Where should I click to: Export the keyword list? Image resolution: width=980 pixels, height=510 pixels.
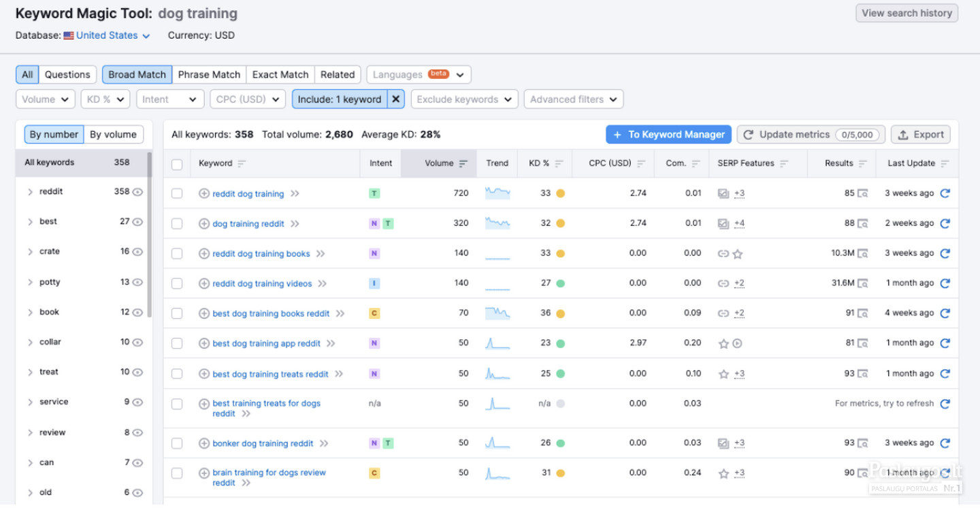[x=921, y=135]
